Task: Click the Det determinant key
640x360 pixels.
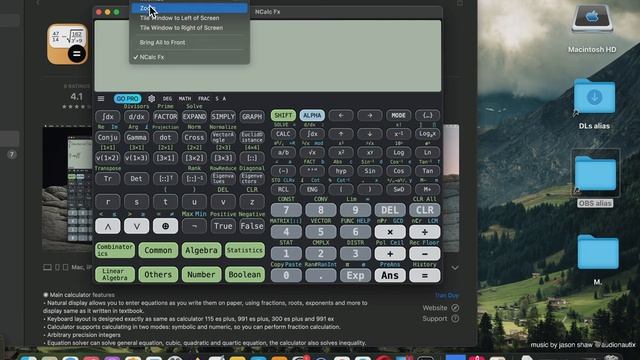Action: 136,179
